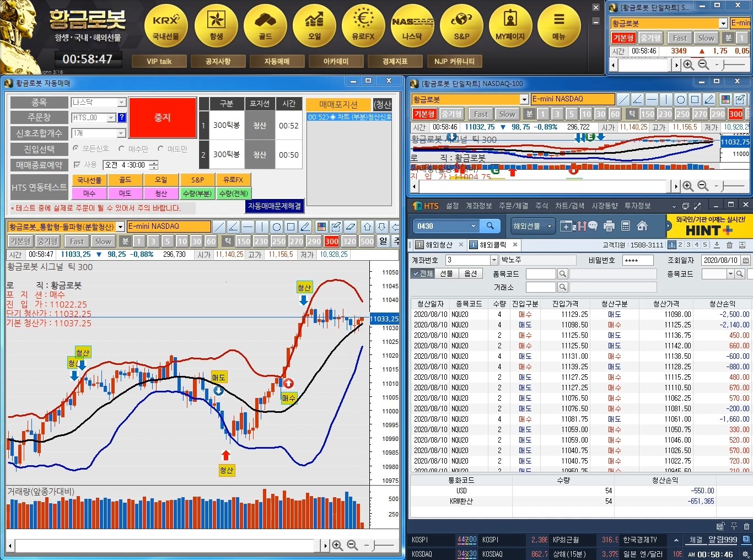This screenshot has height=560, width=753.
Task: Open the S&P round icon
Action: [461, 25]
